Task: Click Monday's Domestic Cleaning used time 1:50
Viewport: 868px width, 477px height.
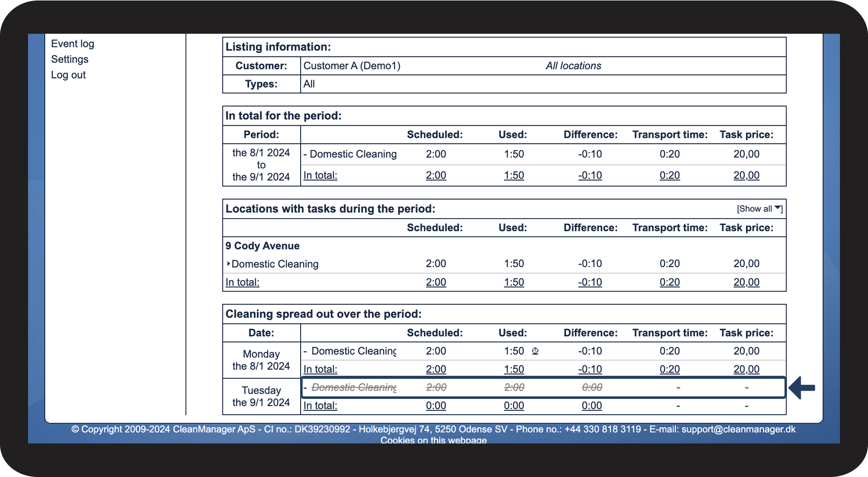Action: click(514, 351)
